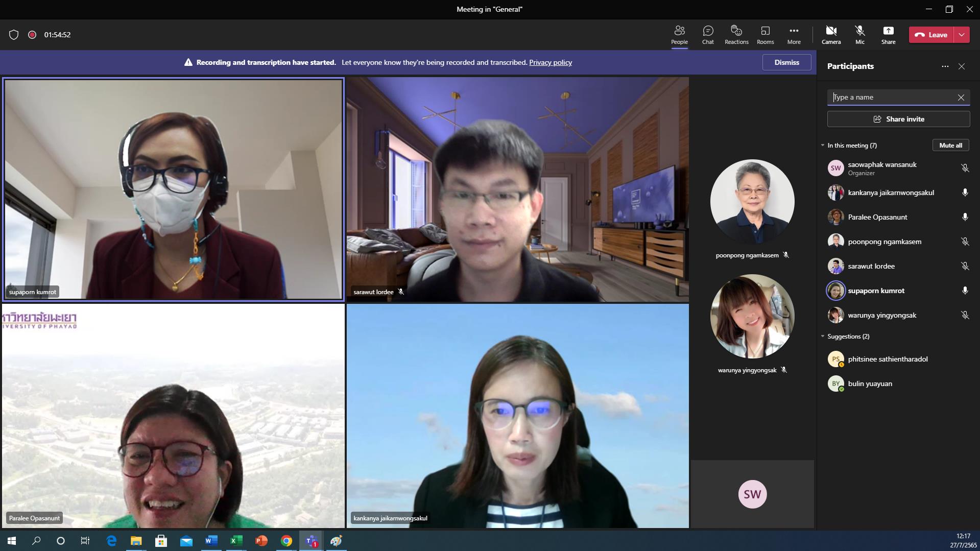Open breakout Rooms

click(x=765, y=35)
